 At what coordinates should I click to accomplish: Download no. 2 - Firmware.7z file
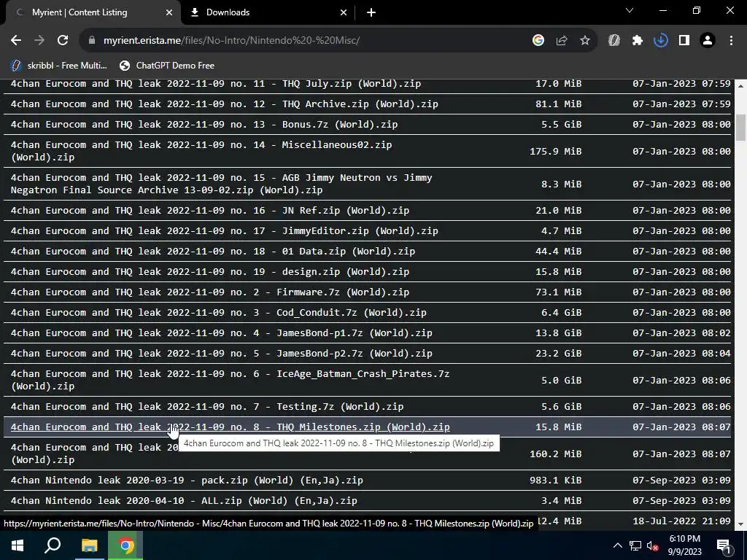(x=209, y=292)
